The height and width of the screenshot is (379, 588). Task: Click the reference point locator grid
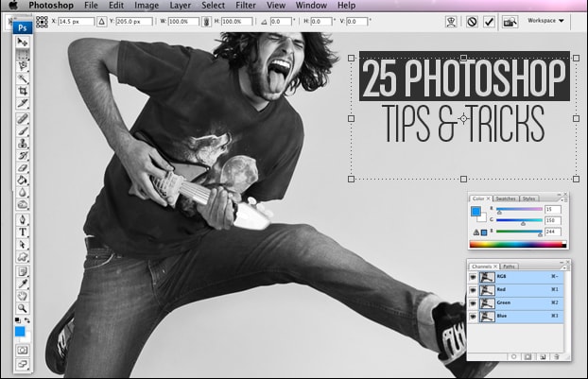point(42,22)
